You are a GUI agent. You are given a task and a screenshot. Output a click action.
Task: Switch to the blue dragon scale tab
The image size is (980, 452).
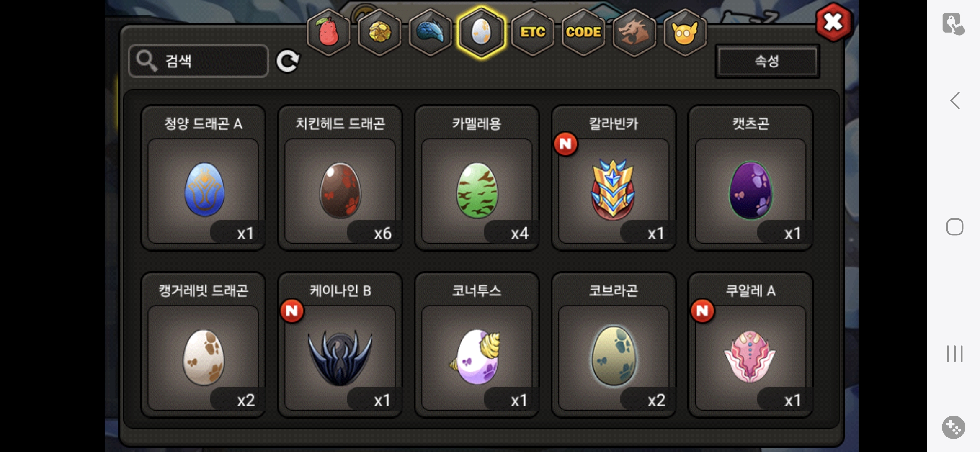430,32
